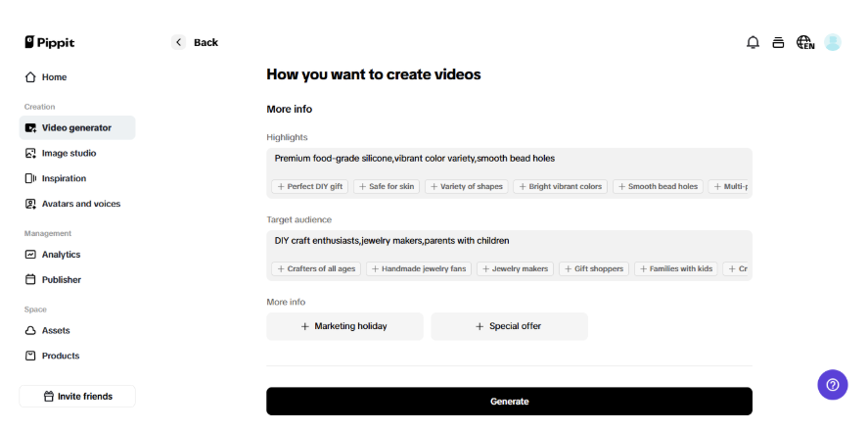
Task: Click Invite friends button
Action: point(77,396)
